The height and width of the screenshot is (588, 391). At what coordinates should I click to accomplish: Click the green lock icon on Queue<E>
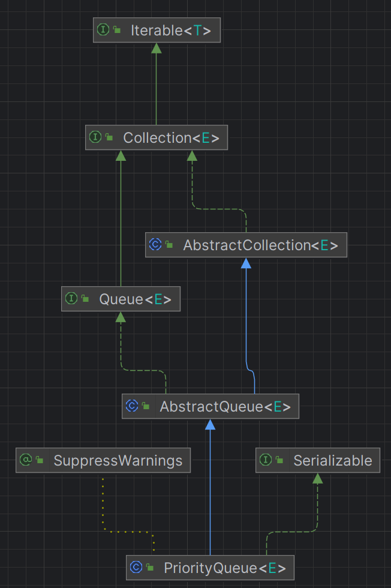point(86,299)
